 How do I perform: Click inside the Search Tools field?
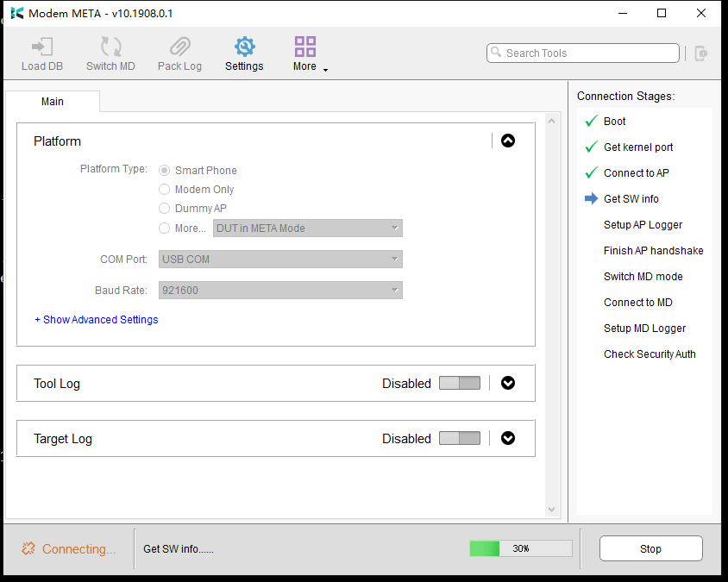click(583, 53)
